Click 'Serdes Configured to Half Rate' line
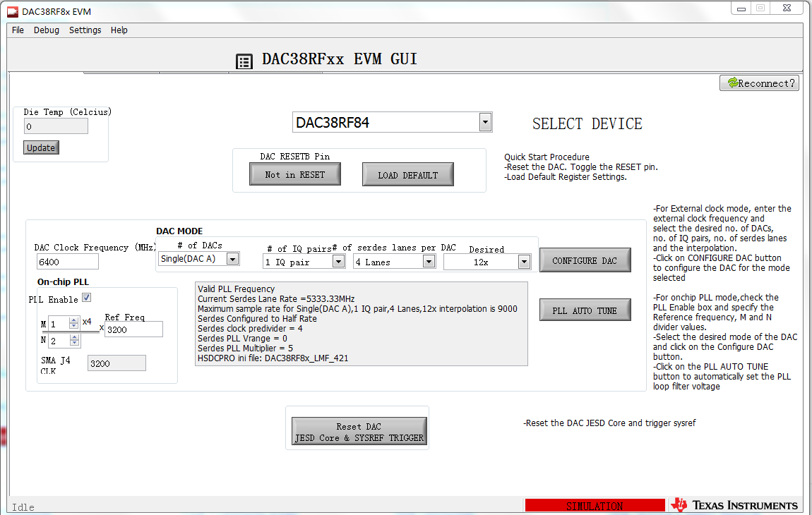The height and width of the screenshot is (515, 812). [x=257, y=318]
